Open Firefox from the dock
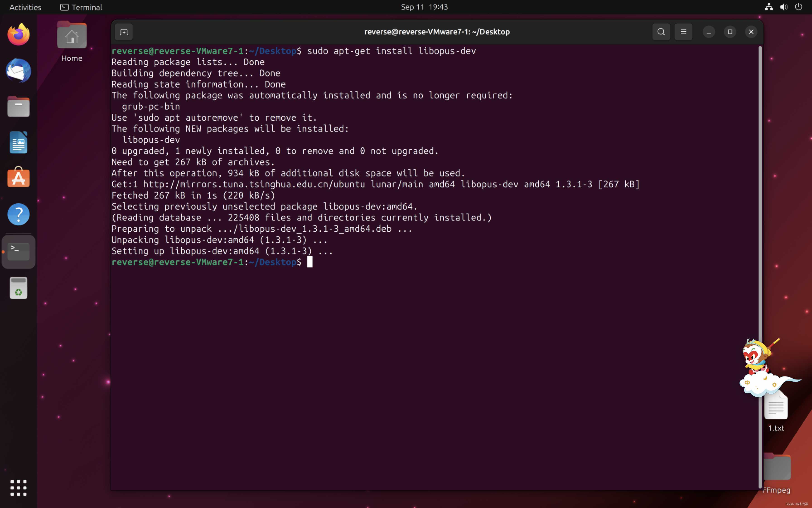812x508 pixels. click(18, 35)
